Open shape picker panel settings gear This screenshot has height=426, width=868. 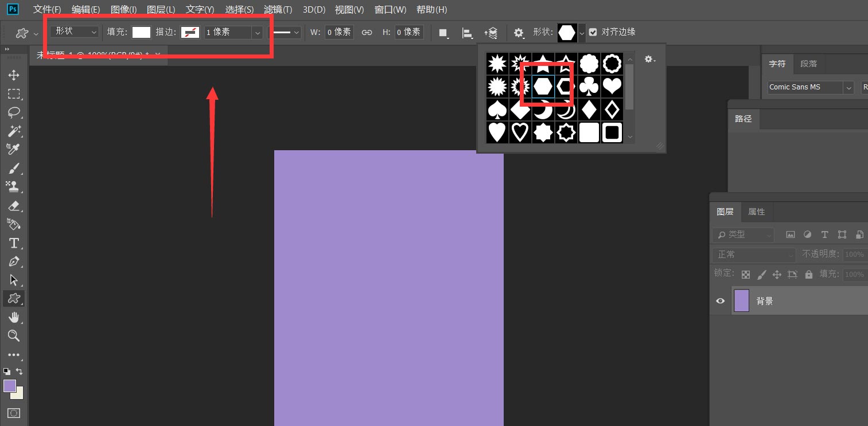point(649,59)
